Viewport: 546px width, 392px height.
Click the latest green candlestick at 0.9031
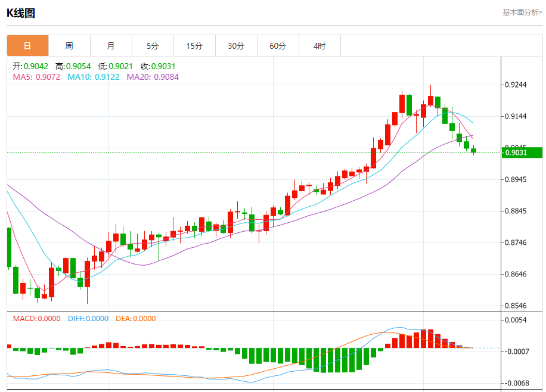pyautogui.click(x=473, y=150)
